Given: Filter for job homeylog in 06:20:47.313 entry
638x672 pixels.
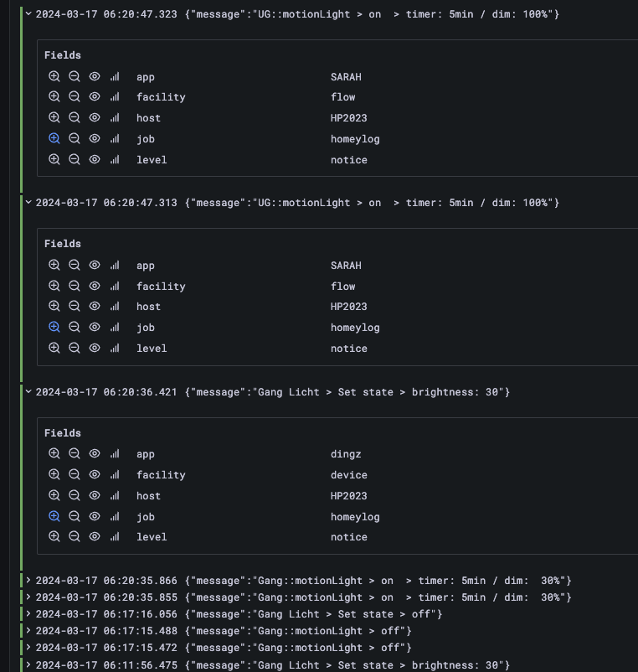Looking at the screenshot, I should pyautogui.click(x=54, y=327).
